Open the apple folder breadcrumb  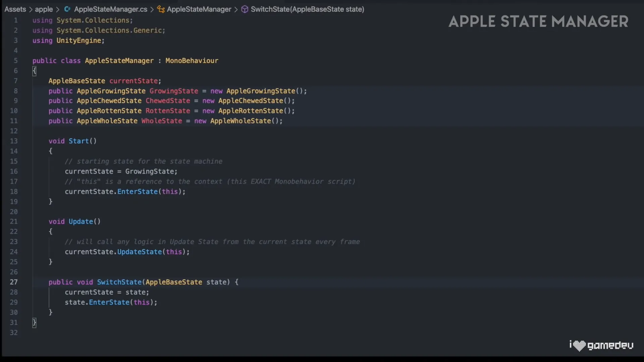click(44, 9)
